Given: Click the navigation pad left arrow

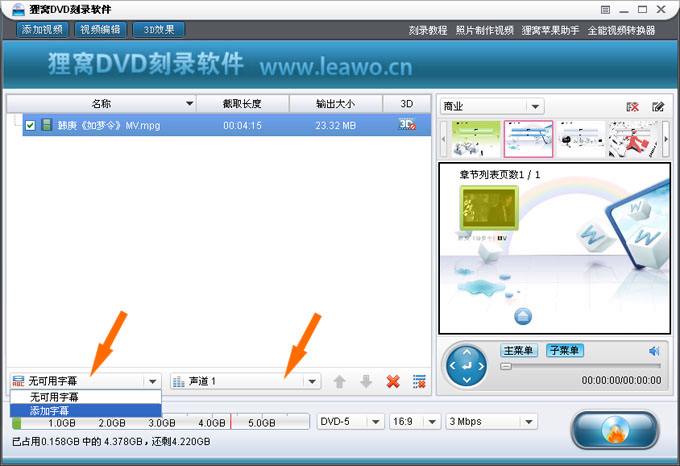Looking at the screenshot, I should tap(452, 366).
